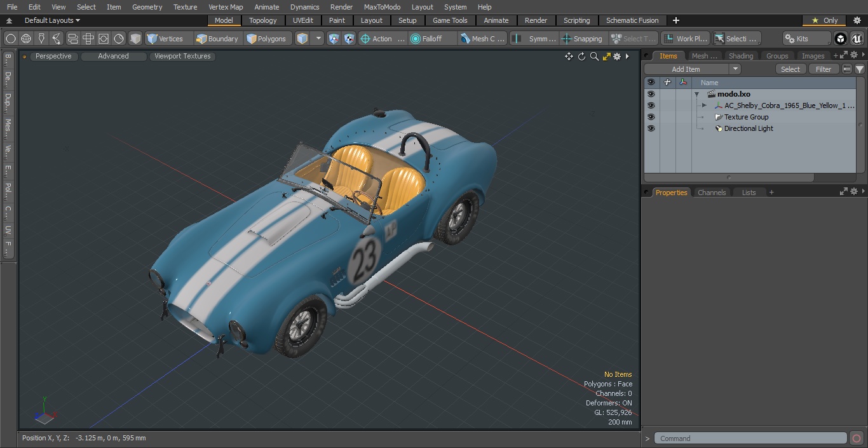Click the Command input field
The width and height of the screenshot is (868, 448).
pyautogui.click(x=750, y=438)
